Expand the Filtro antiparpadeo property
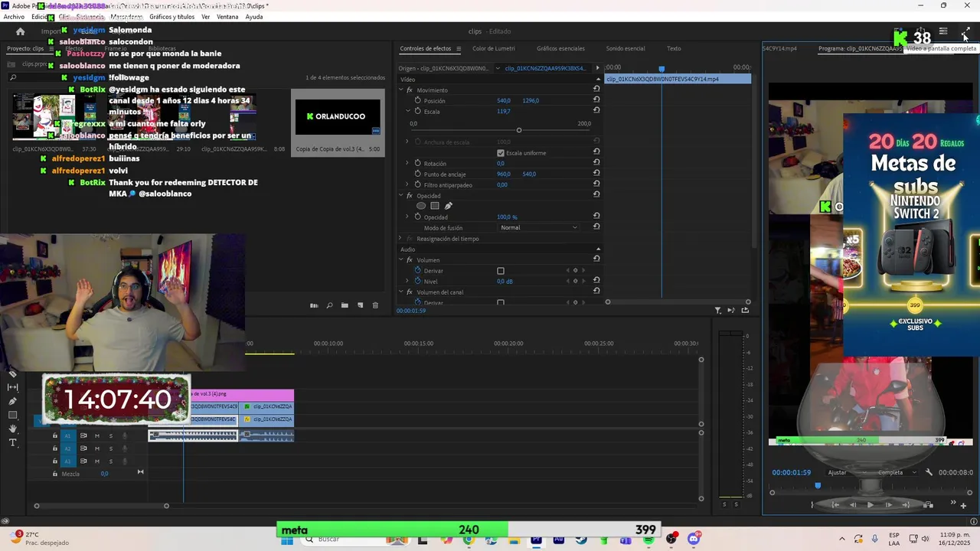Viewport: 980px width, 551px height. pos(407,184)
